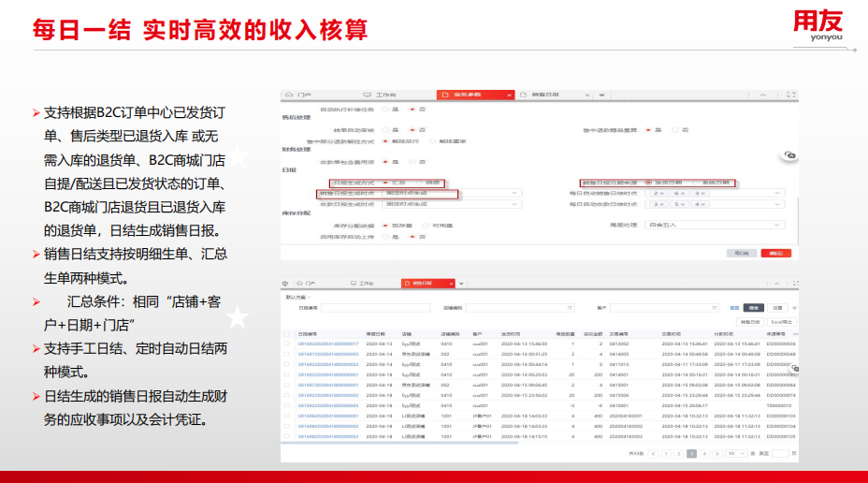
Task: Click the fullscreen icon in upper screenshot
Action: (x=791, y=95)
